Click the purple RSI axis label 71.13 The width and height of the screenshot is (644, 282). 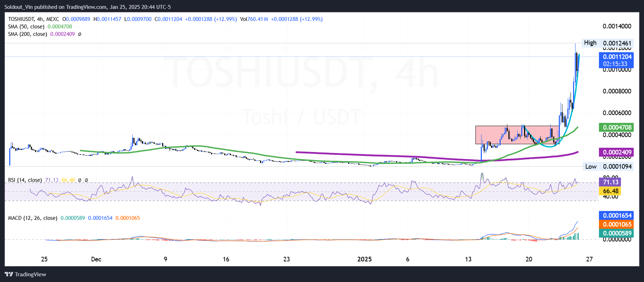610,182
